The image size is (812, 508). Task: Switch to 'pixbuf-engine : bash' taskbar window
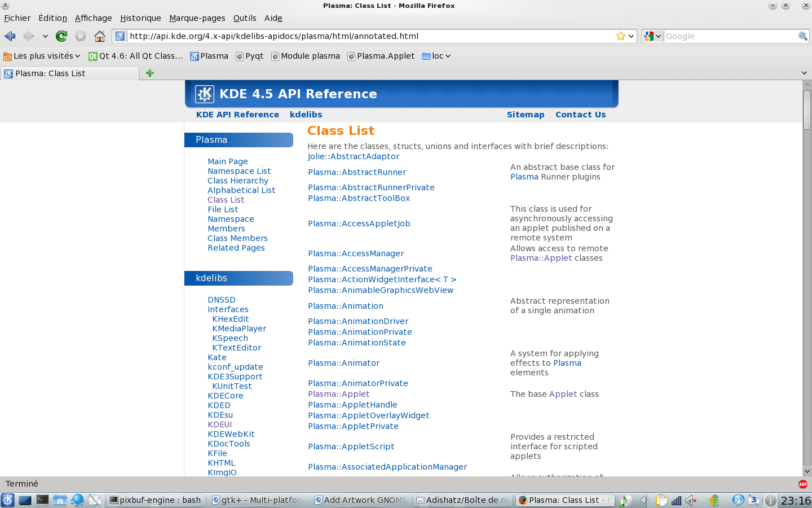point(156,500)
